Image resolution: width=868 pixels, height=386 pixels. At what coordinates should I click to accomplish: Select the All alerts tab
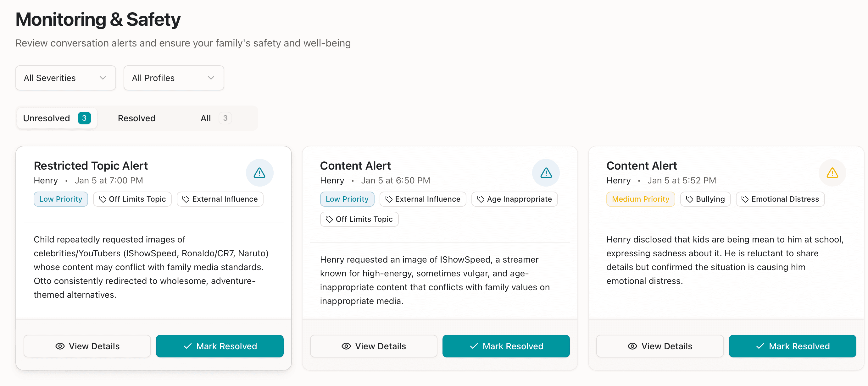point(206,118)
